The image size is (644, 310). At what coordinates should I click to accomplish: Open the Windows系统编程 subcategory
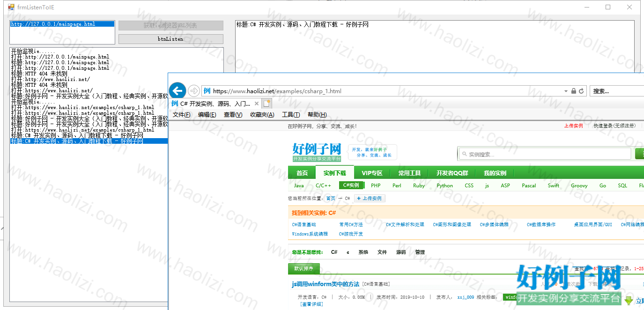click(x=310, y=234)
